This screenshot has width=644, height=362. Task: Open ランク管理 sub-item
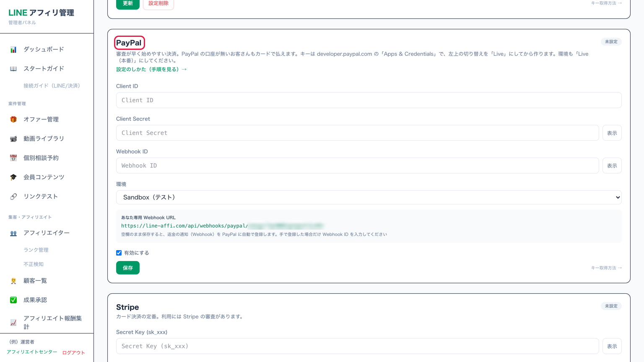click(36, 250)
